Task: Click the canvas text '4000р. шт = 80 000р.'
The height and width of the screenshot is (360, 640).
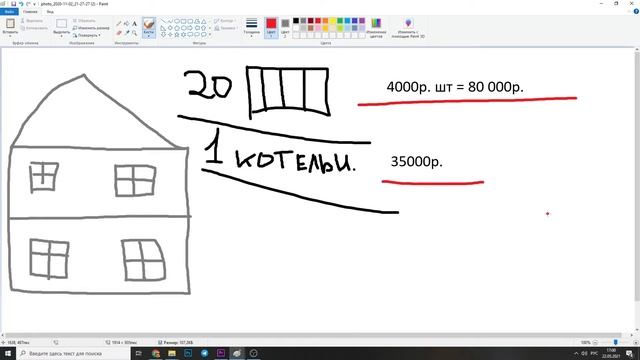Action: click(455, 87)
